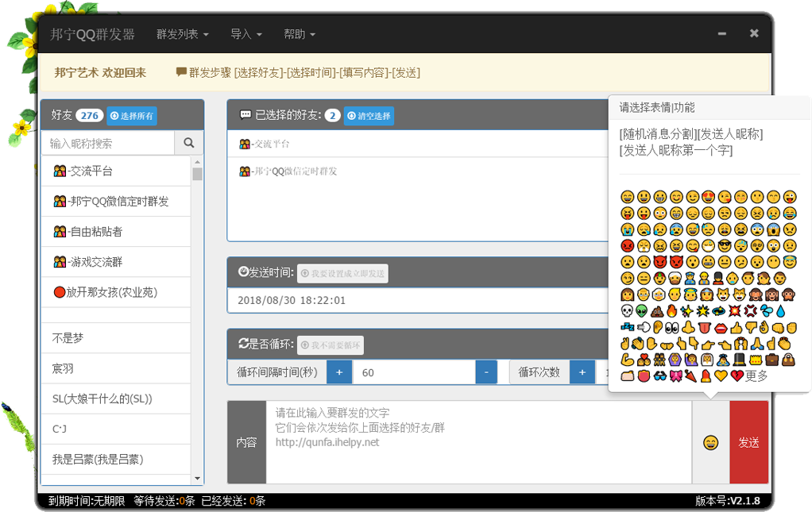
Task: Toggle the 我不需要循环 option
Action: point(330,345)
